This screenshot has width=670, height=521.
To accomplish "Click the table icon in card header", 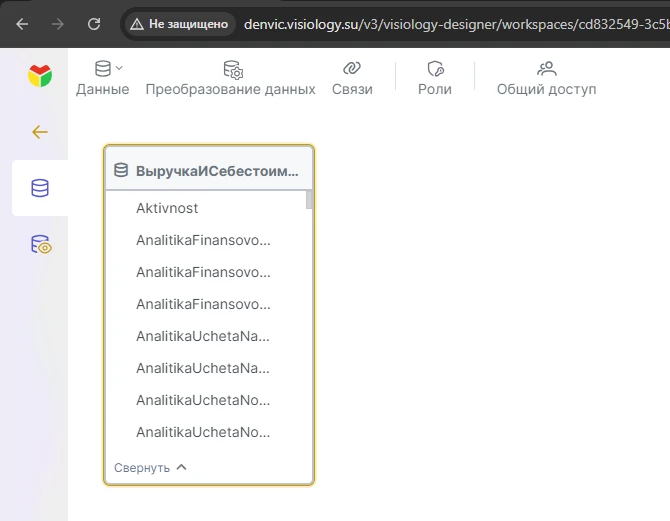I will pyautogui.click(x=121, y=170).
